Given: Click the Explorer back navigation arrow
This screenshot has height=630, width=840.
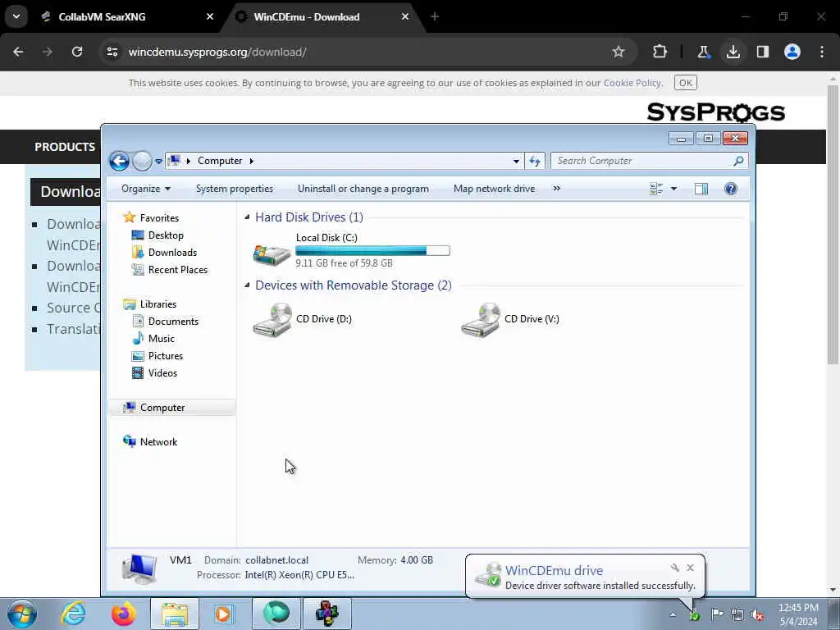Looking at the screenshot, I should [x=119, y=161].
